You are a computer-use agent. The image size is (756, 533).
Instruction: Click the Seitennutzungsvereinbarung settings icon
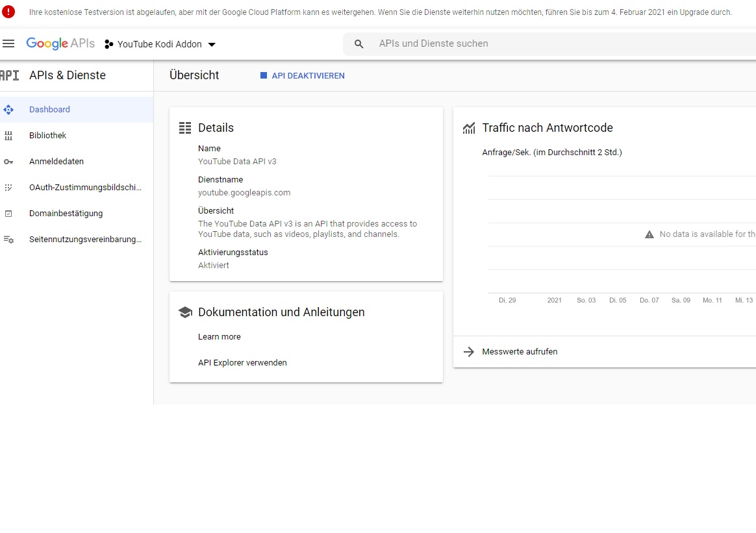click(x=8, y=240)
